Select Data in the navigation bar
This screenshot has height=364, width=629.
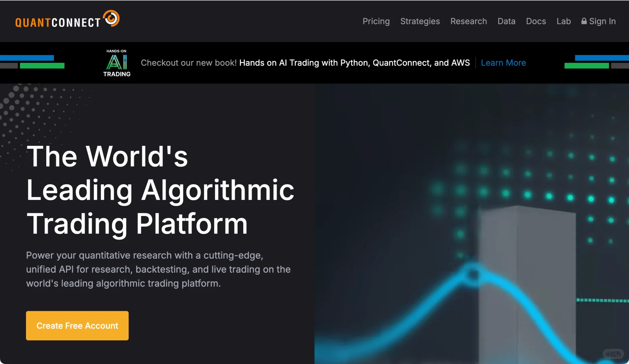coord(506,21)
